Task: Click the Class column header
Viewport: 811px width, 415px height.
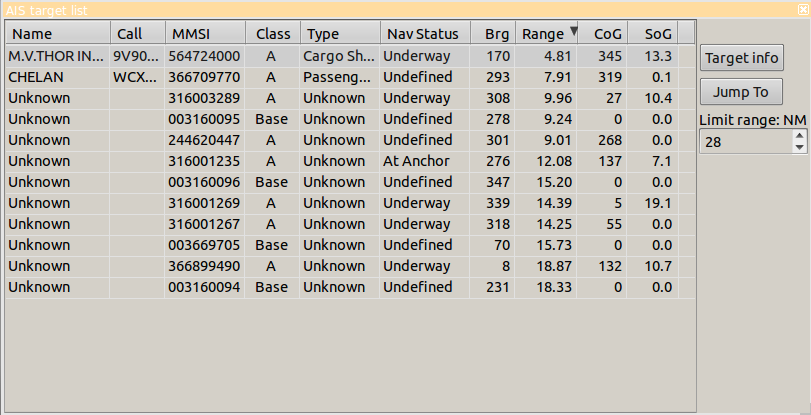Action: [272, 34]
